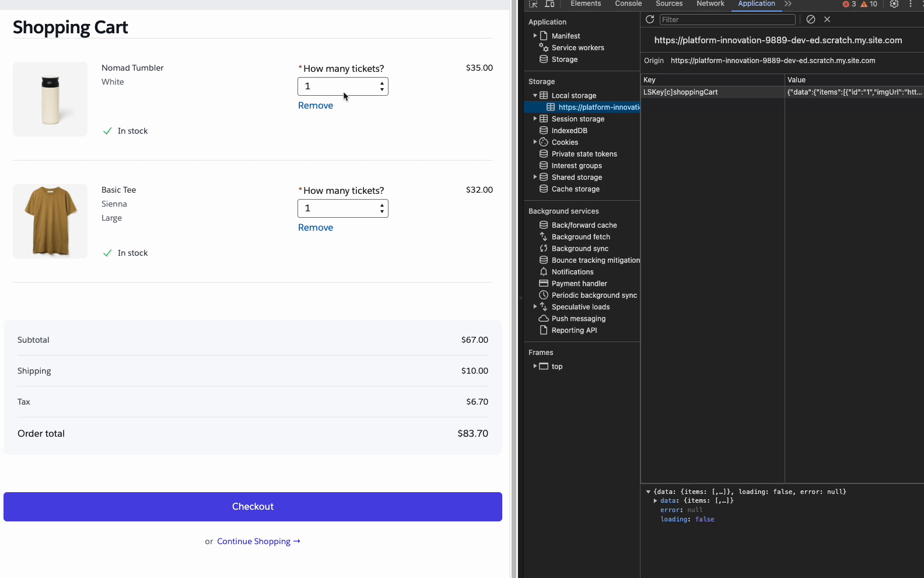
Task: Click the Basic Tee quantity stepper arrows
Action: [382, 208]
